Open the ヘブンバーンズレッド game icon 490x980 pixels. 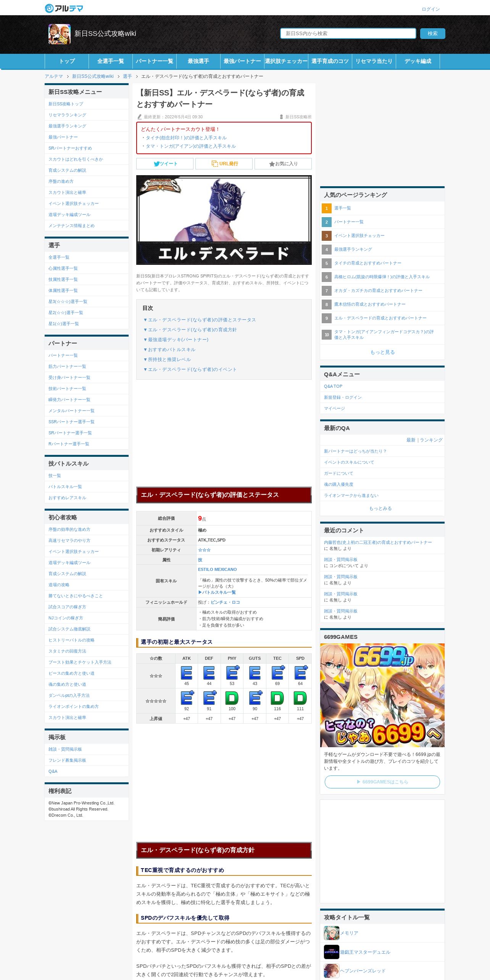coord(331,971)
